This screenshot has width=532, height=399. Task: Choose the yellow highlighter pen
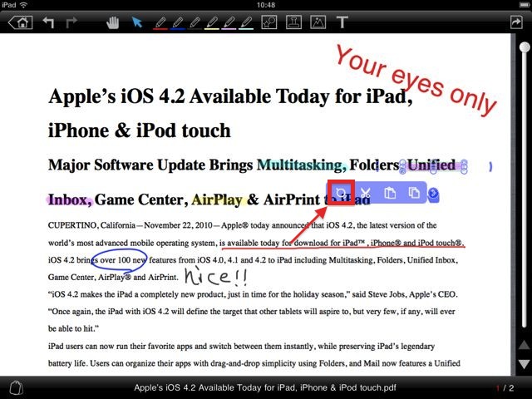[x=212, y=23]
